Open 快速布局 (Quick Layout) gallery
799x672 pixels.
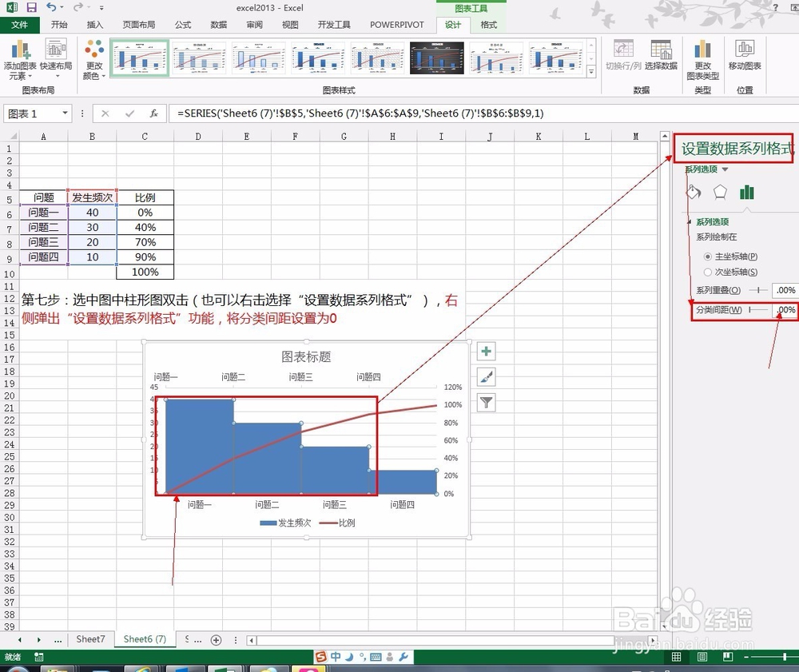(56, 59)
